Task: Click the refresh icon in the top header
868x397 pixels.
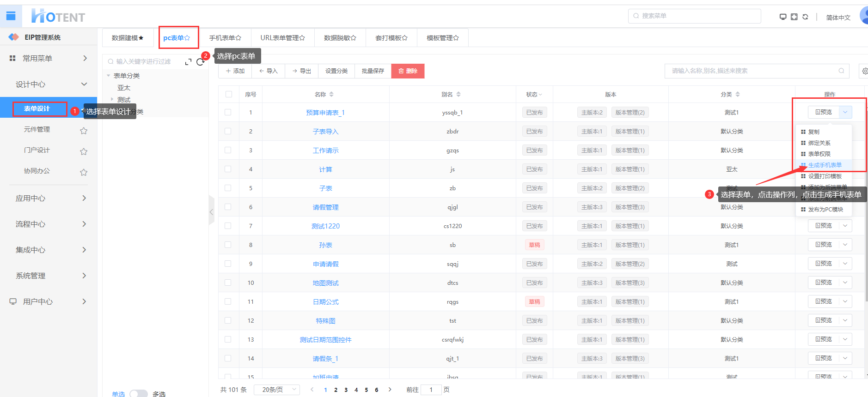Action: pos(805,17)
